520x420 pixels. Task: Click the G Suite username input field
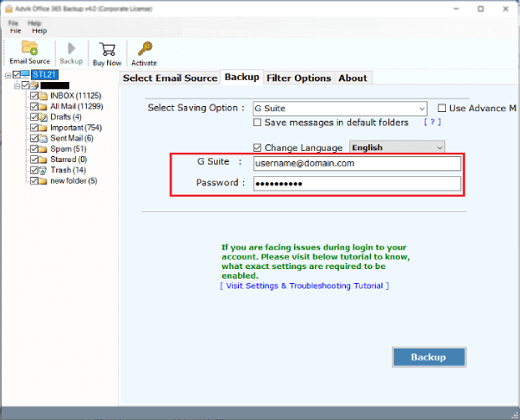point(357,163)
